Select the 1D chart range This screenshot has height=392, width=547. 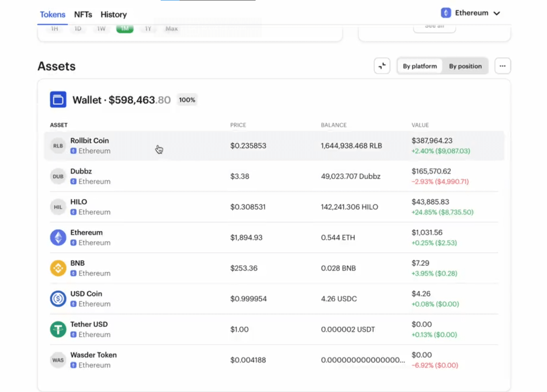click(x=78, y=29)
